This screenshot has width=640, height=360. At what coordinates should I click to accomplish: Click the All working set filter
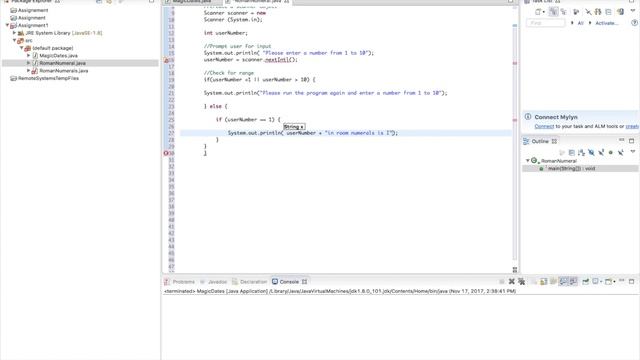[580, 23]
